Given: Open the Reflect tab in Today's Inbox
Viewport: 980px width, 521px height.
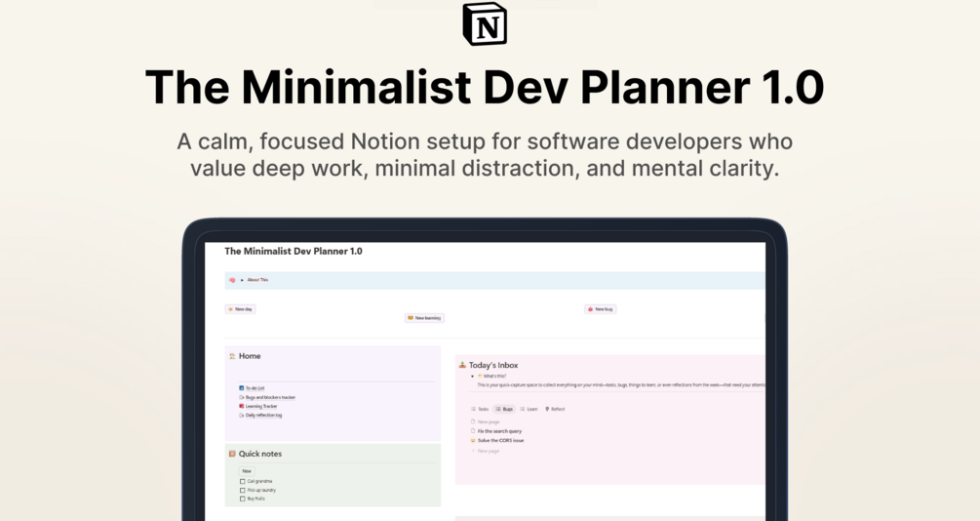Looking at the screenshot, I should [555, 409].
